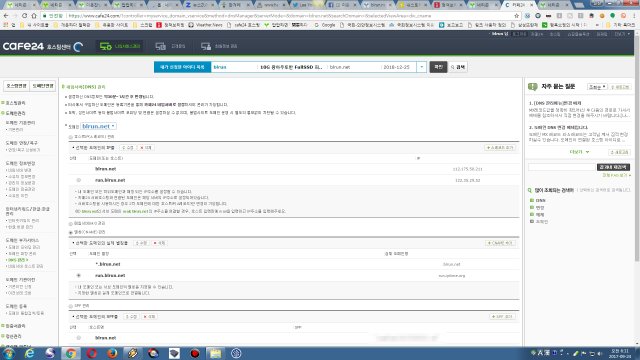Reload the page with the browser refresh icon
Viewport: 640px width, 360px height.
(24, 16)
